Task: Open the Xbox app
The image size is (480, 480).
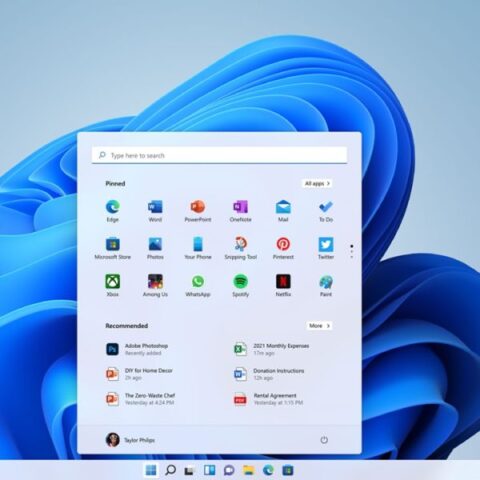Action: (x=113, y=286)
